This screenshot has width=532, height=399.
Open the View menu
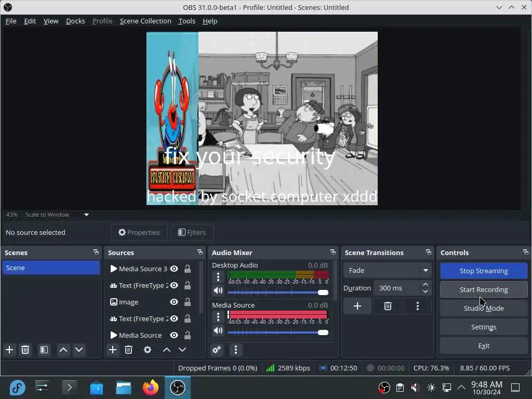click(51, 21)
